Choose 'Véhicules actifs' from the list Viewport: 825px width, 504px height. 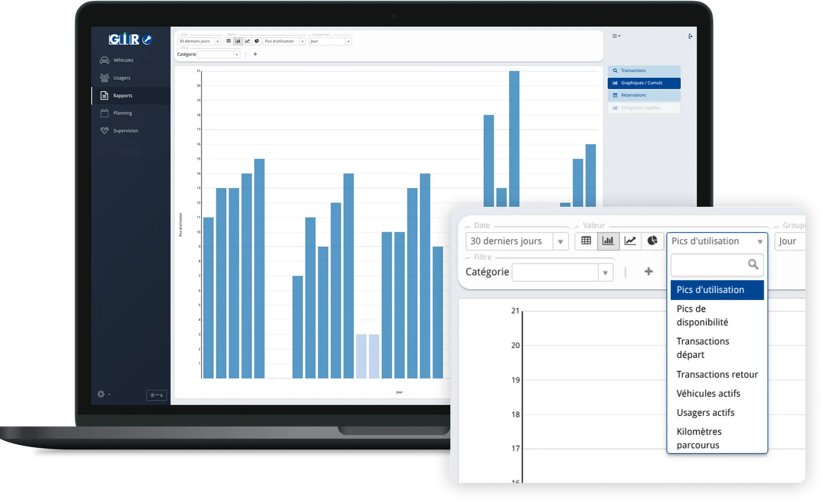(x=708, y=393)
